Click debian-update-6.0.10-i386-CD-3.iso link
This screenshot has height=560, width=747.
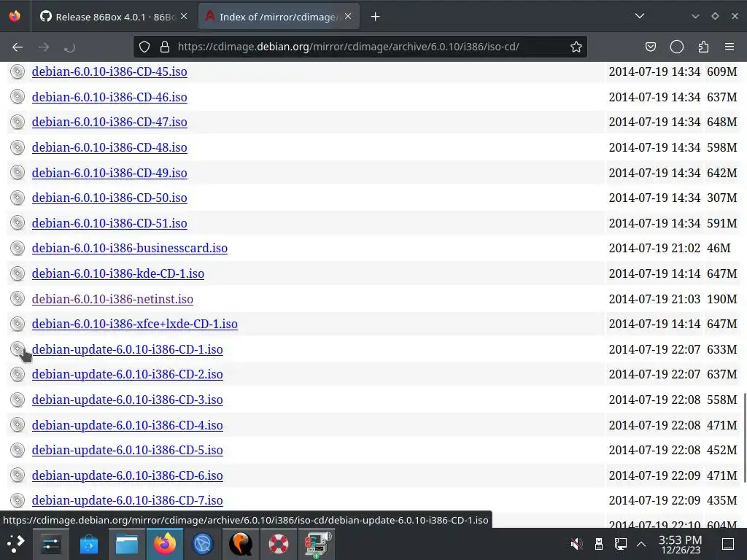127,400
